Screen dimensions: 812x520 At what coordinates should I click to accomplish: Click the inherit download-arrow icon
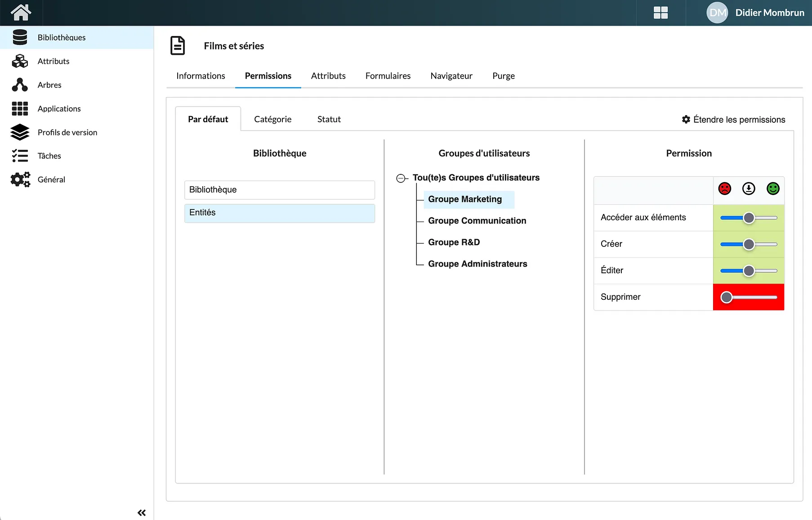tap(749, 189)
